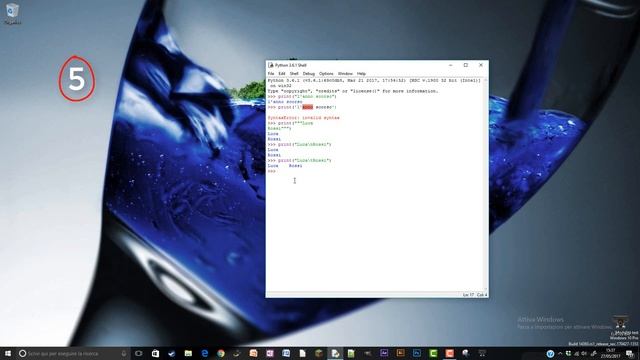Click the 'Ln: 17' status bar indicator

point(469,295)
